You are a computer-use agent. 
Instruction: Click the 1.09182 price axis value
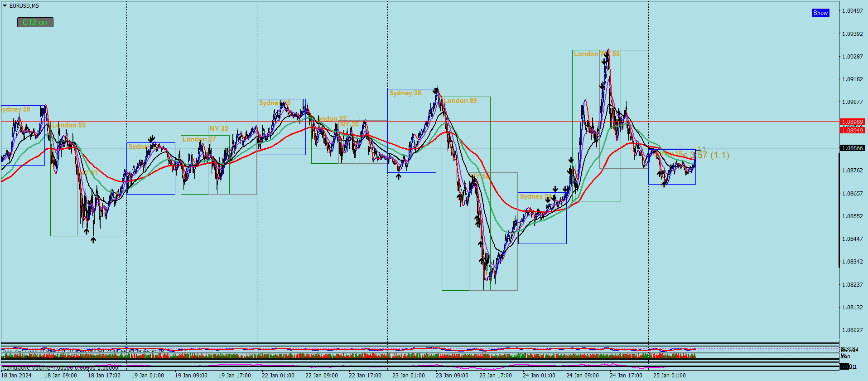point(852,79)
